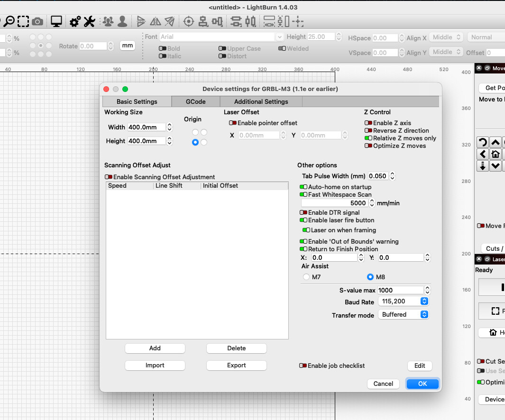Click the Add button
Screen dimensions: 505x420
click(x=155, y=348)
